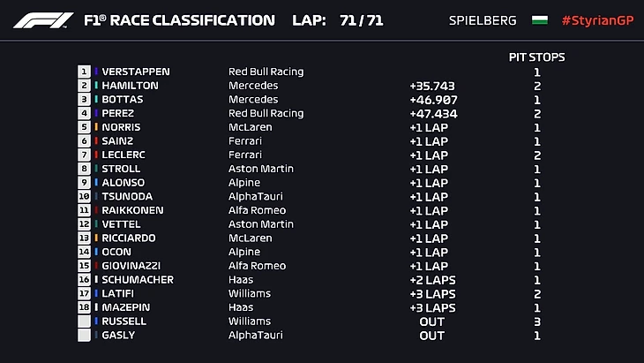This screenshot has width=644, height=363.
Task: Select the PIT STOPS column header
Action: pos(536,57)
